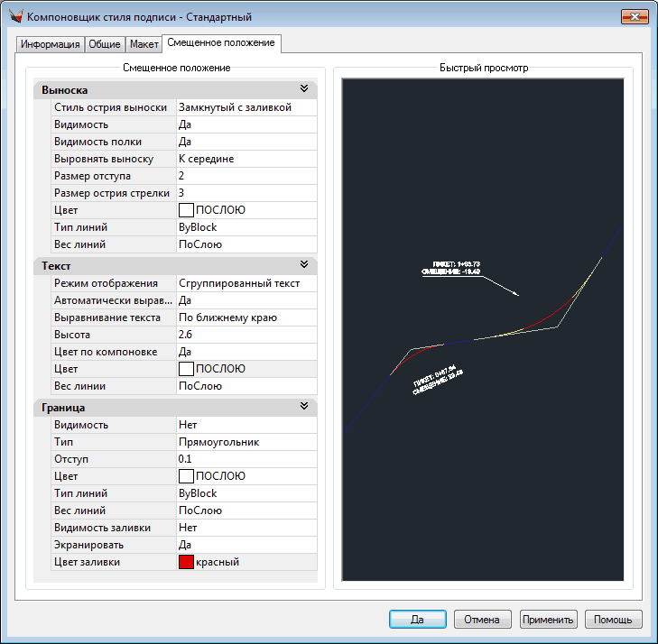Switch to the Информация tab
Viewport: 658px width, 644px height.
[51, 44]
